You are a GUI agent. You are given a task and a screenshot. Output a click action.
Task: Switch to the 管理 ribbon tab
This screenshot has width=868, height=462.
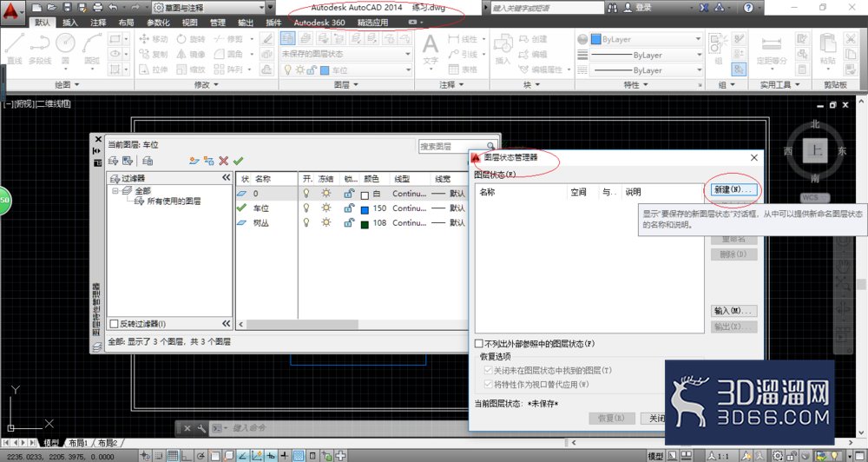(218, 23)
